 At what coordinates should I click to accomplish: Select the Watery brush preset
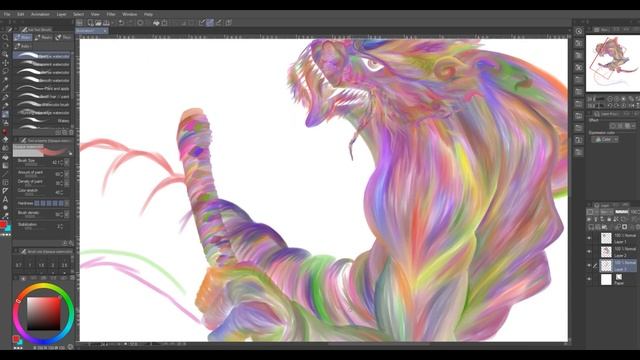42,121
